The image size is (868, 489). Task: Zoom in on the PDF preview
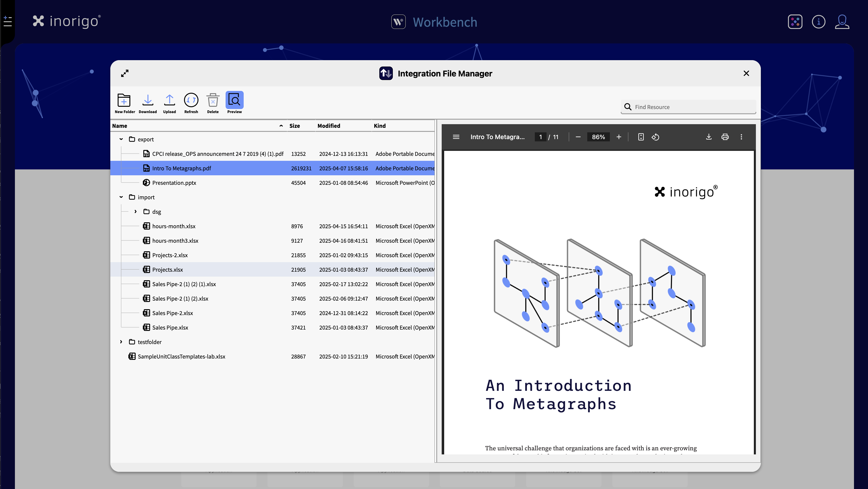point(619,137)
